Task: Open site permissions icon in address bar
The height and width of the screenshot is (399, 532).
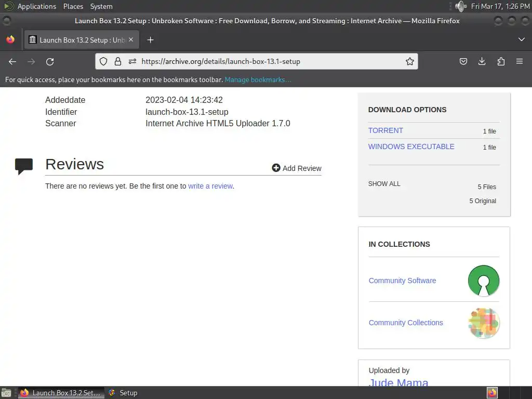Action: tap(132, 61)
